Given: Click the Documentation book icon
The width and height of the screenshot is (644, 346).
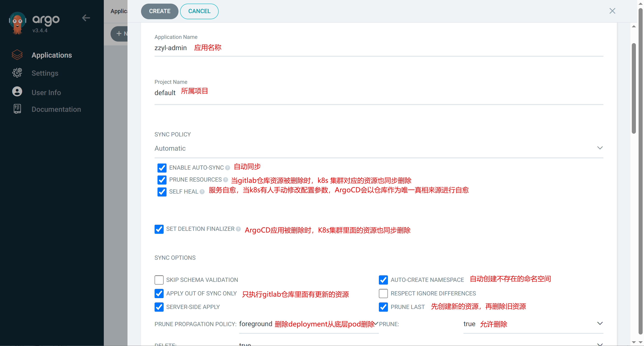Looking at the screenshot, I should (x=17, y=109).
